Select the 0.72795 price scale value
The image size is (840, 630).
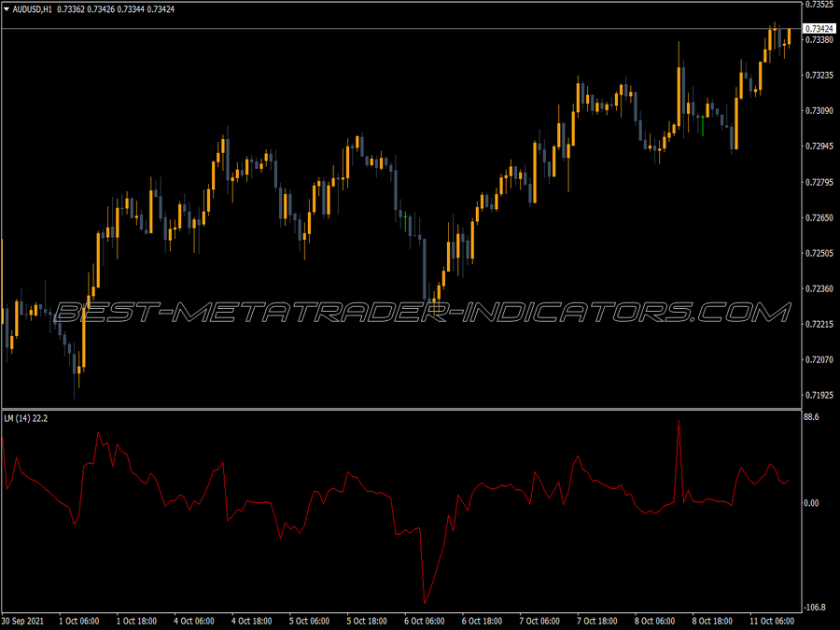point(819,182)
